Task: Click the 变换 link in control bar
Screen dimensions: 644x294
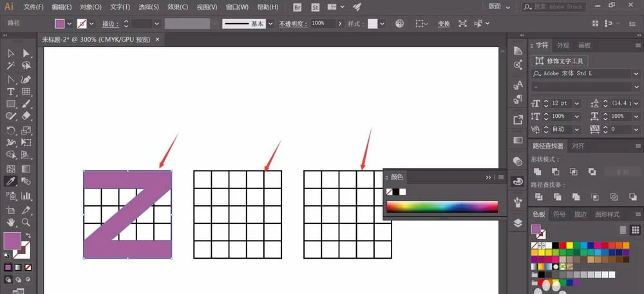Action: (x=444, y=24)
